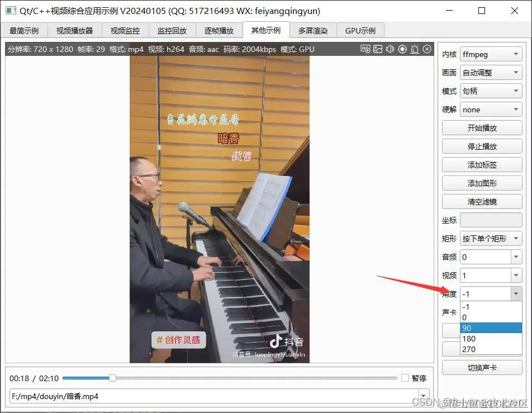Click the H264 video playback icon on the overlay toolbar
Screen dimensions: 532x413
click(366, 49)
